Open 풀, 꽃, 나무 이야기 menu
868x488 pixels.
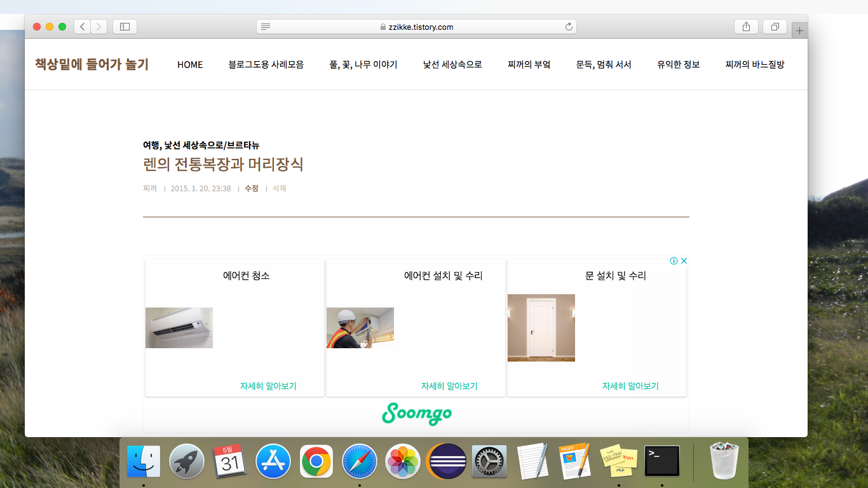pos(363,64)
